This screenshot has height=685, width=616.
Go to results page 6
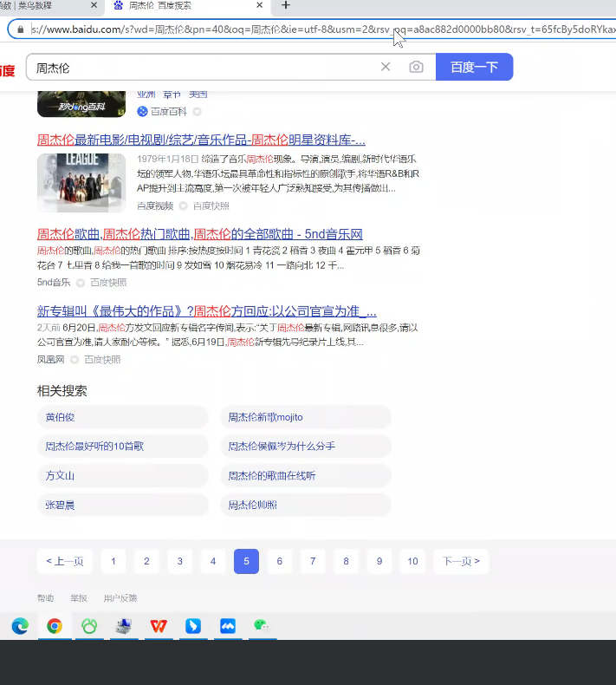[279, 561]
